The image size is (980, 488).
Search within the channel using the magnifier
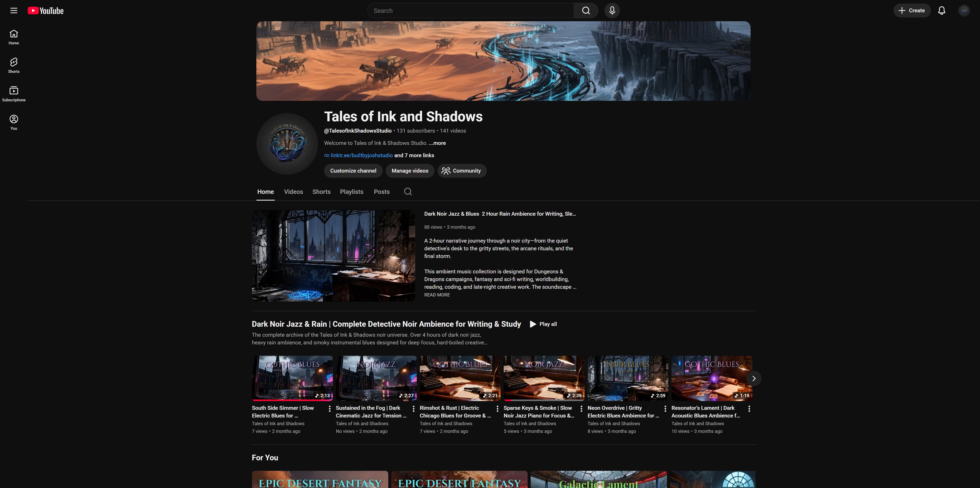coord(408,192)
